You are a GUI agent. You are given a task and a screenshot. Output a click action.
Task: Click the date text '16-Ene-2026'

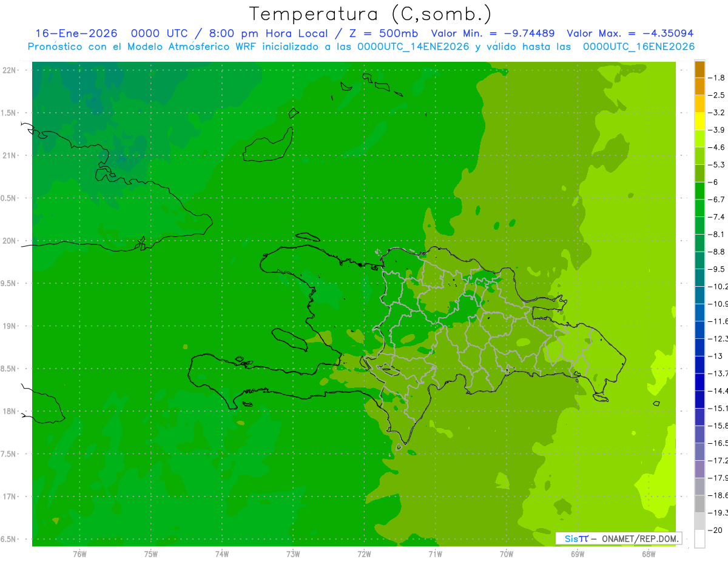76,33
